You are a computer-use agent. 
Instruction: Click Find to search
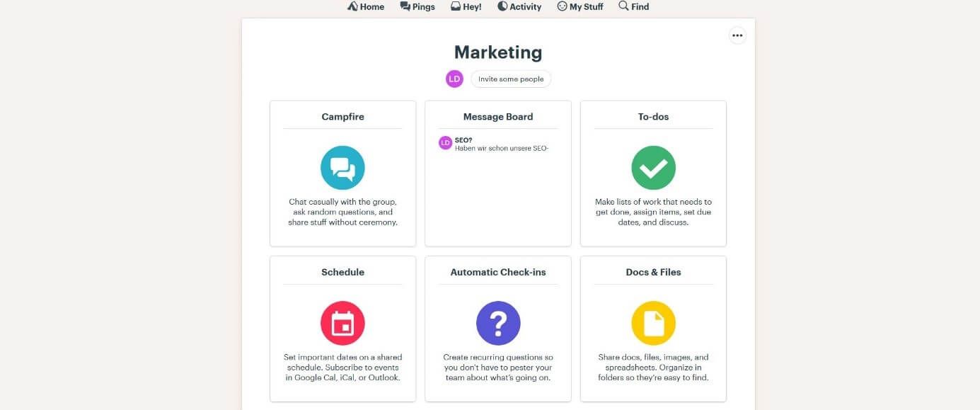coord(634,6)
